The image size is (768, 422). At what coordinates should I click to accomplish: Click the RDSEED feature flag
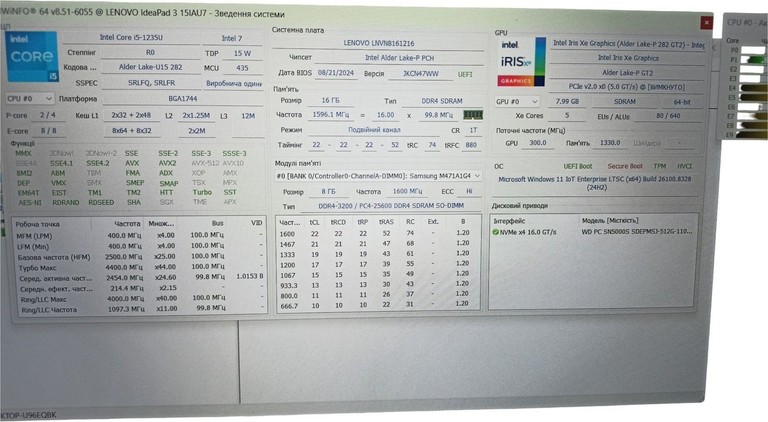(101, 202)
